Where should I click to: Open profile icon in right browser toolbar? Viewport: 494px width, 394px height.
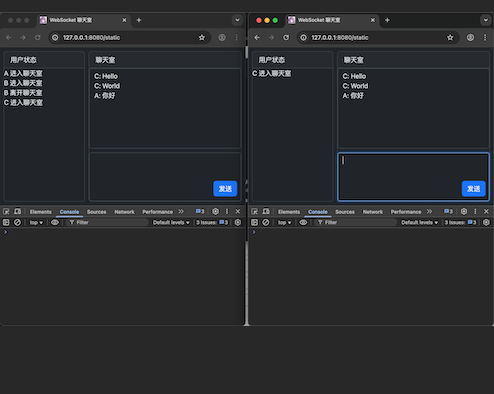pyautogui.click(x=470, y=37)
